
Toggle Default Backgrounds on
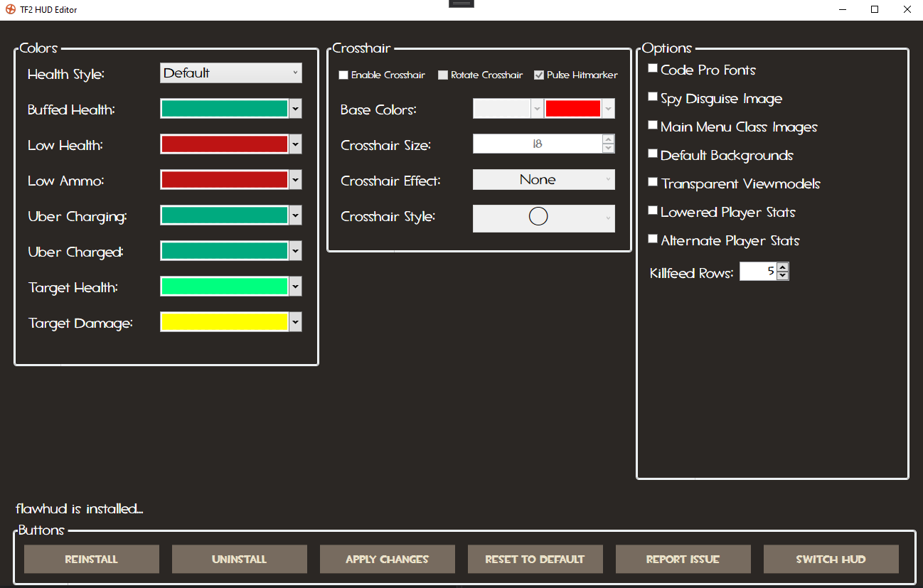pyautogui.click(x=652, y=153)
